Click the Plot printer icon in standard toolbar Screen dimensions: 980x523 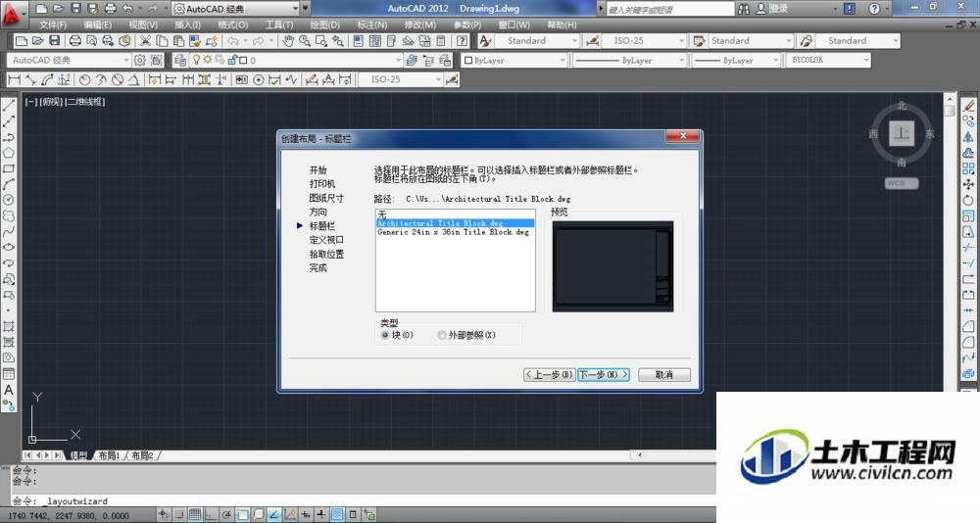coord(75,40)
